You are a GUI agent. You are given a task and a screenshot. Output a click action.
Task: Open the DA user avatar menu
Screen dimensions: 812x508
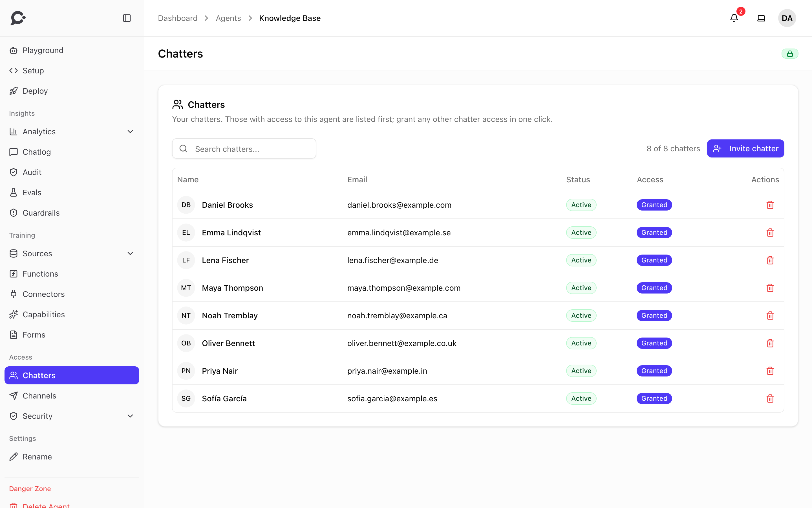[787, 18]
